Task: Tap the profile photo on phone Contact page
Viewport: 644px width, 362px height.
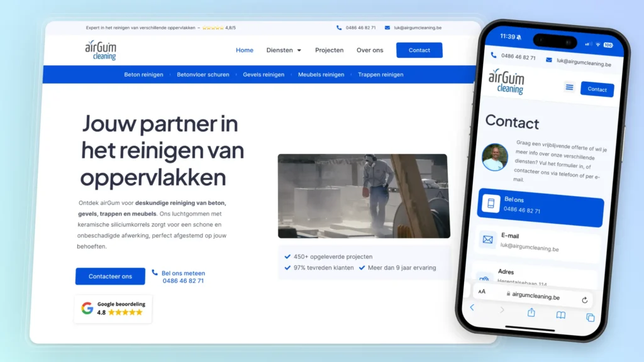Action: point(495,157)
